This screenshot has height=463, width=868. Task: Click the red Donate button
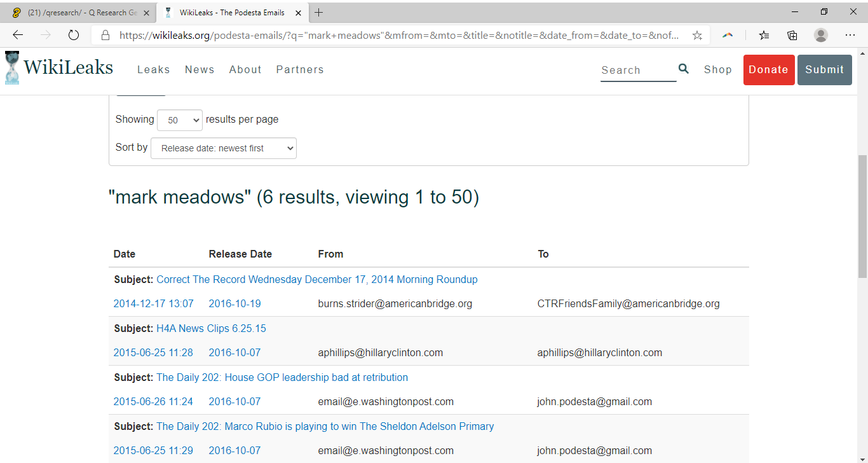[769, 70]
